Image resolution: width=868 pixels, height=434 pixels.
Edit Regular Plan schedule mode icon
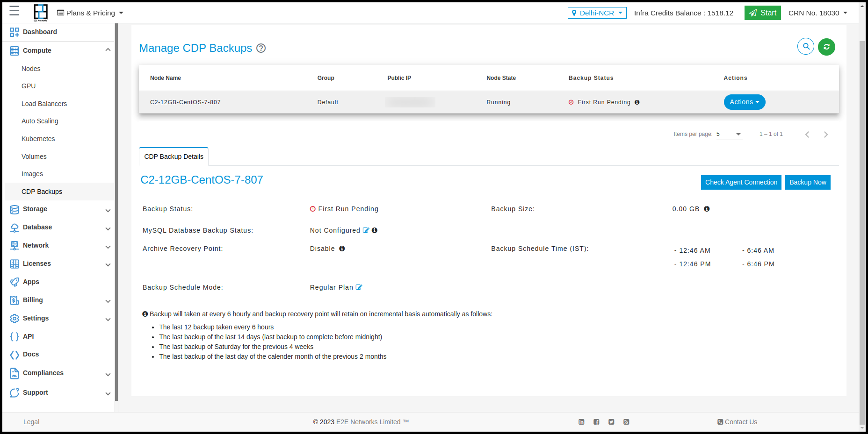pyautogui.click(x=359, y=287)
